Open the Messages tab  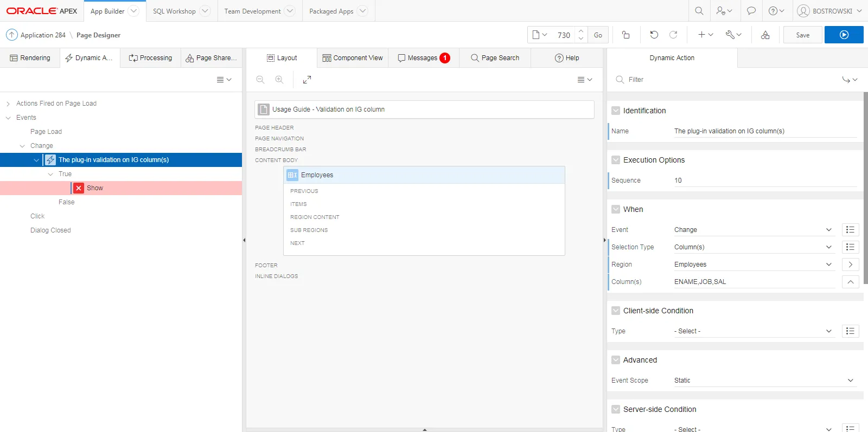coord(423,58)
